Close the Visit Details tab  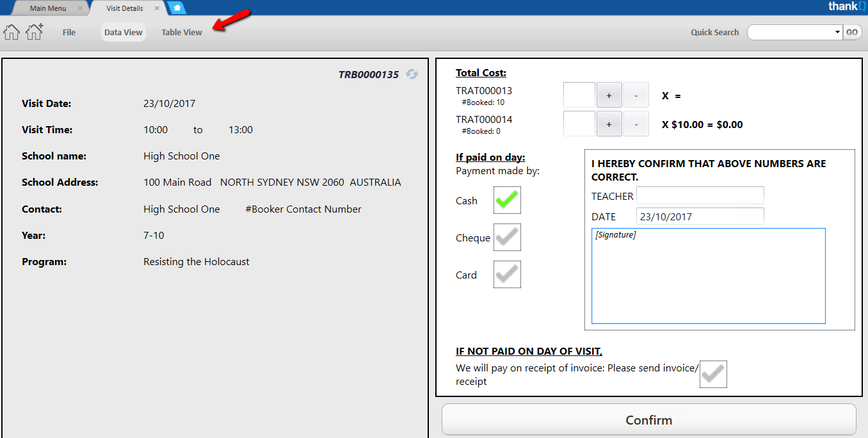pyautogui.click(x=157, y=8)
